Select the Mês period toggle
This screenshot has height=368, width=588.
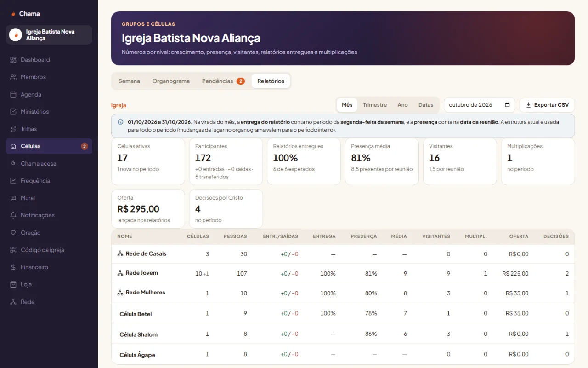[347, 105]
